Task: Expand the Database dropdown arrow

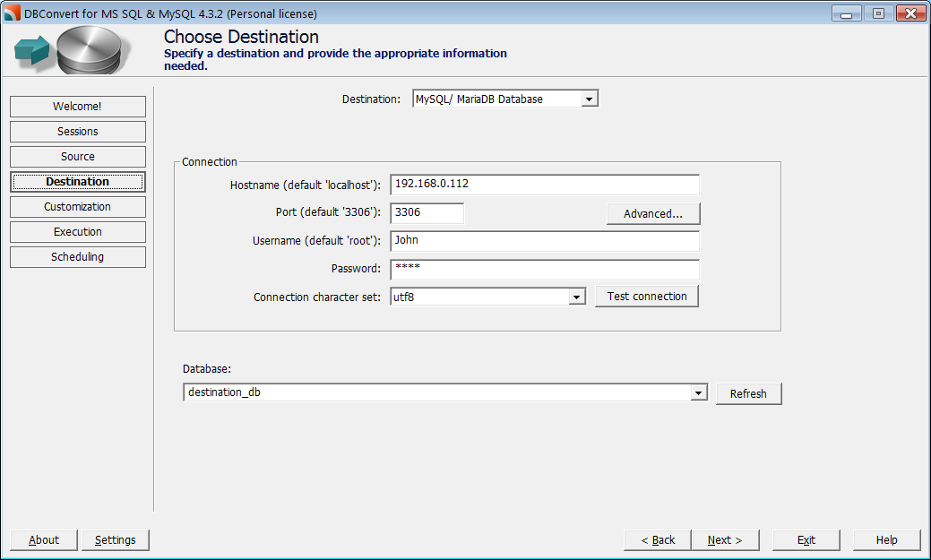Action: (x=698, y=392)
